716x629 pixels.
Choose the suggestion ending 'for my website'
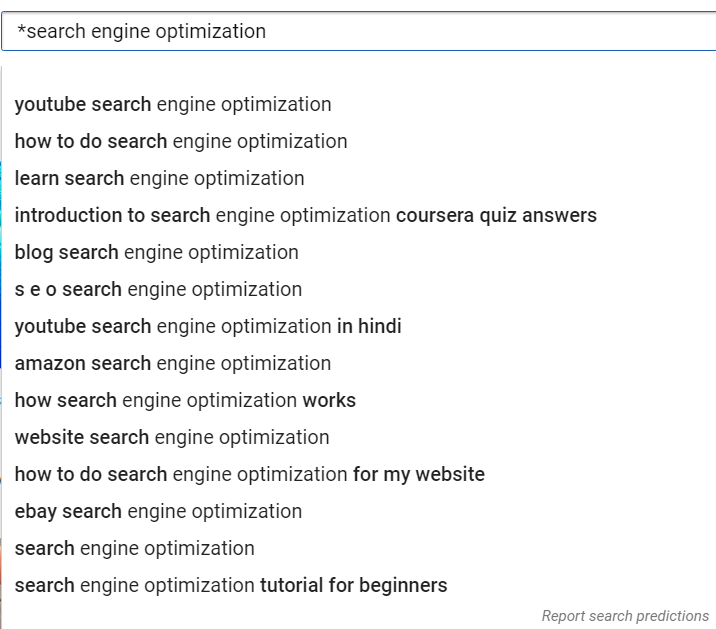pyautogui.click(x=249, y=475)
